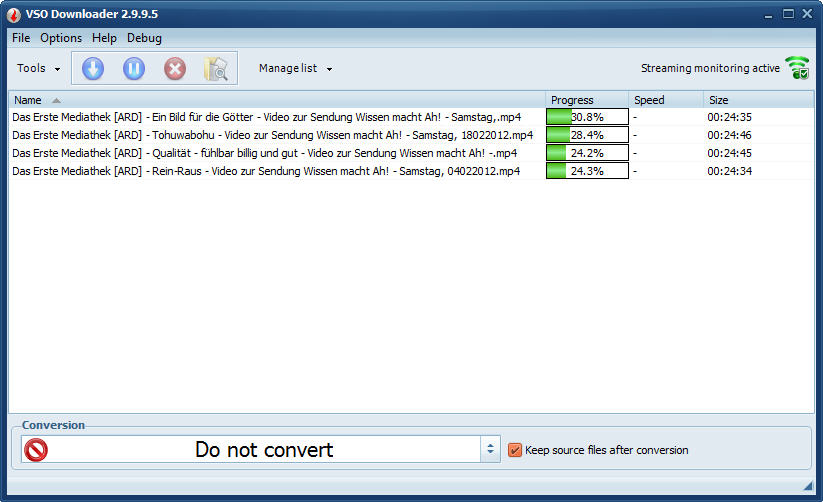Click the 28.4% progress bar
Image resolution: width=823 pixels, height=502 pixels.
coord(587,135)
